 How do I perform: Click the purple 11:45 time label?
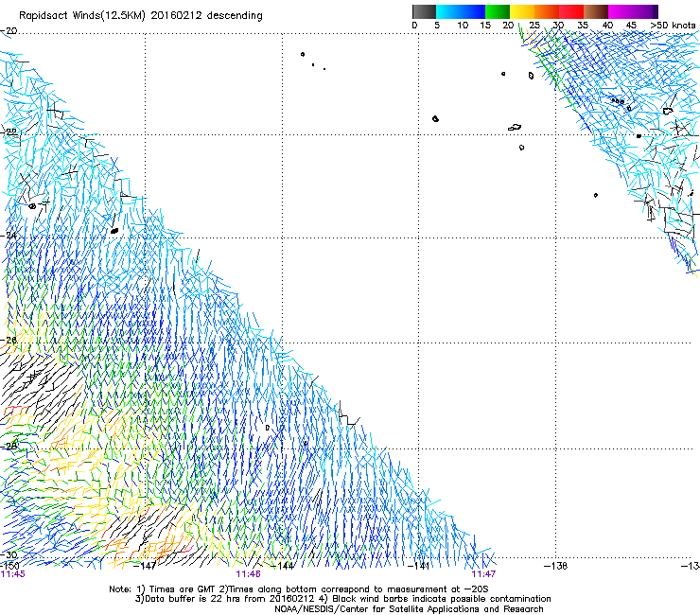click(x=13, y=574)
